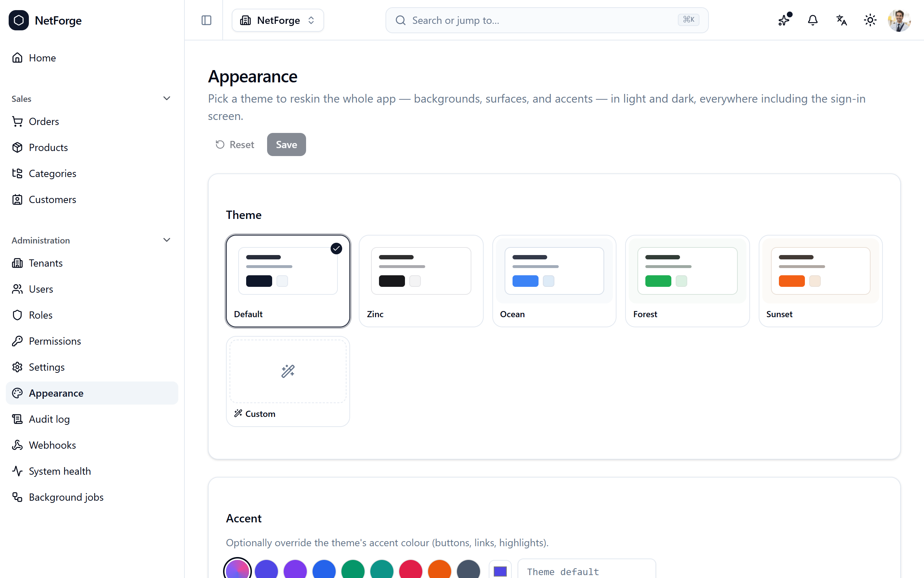Click the Webhooks icon in sidebar
Image resolution: width=924 pixels, height=578 pixels.
pyautogui.click(x=17, y=445)
